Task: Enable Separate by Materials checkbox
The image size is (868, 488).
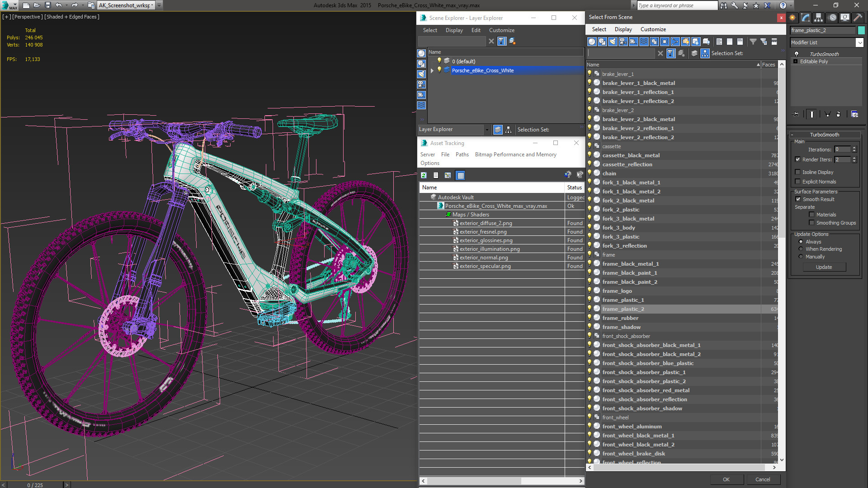Action: point(812,215)
